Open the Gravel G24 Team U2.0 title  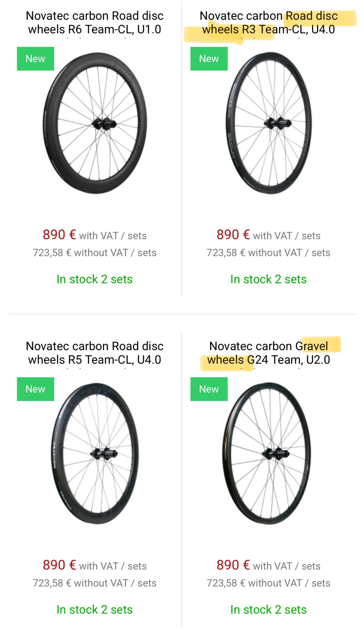pos(268,353)
